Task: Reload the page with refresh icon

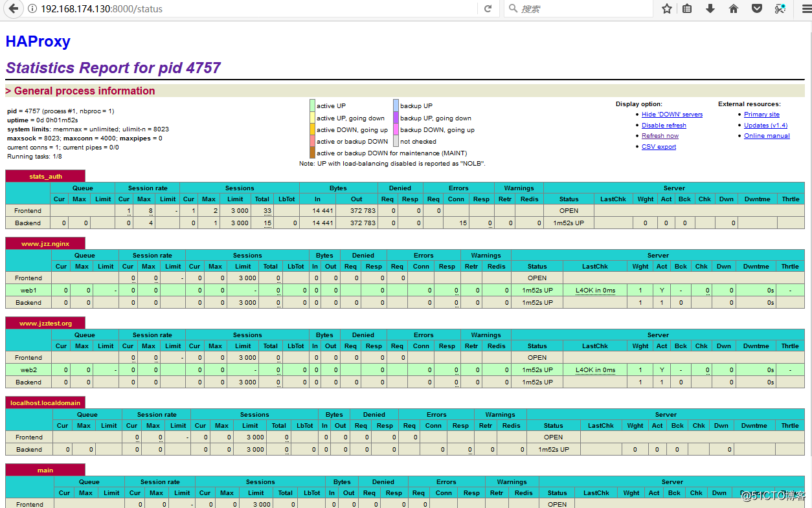Action: click(x=488, y=9)
